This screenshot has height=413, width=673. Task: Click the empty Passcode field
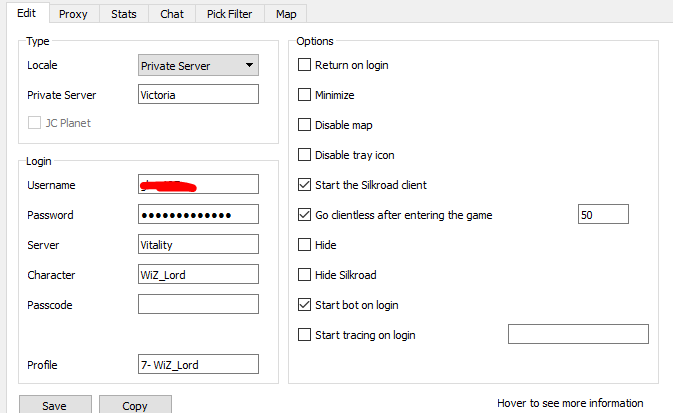(x=198, y=305)
